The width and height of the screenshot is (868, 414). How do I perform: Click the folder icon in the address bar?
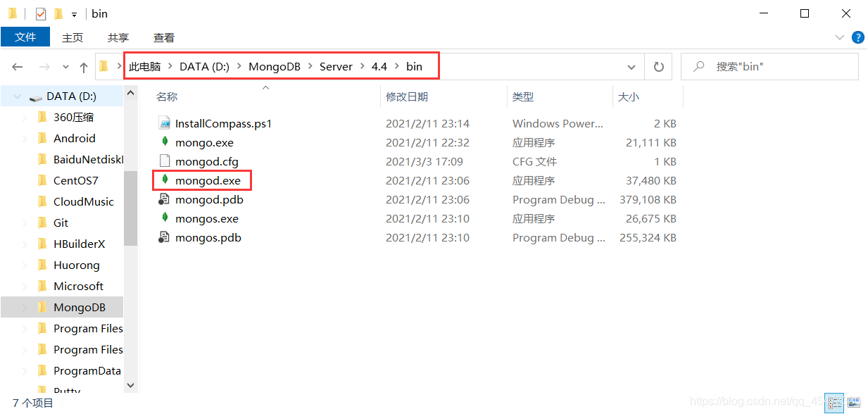(104, 67)
